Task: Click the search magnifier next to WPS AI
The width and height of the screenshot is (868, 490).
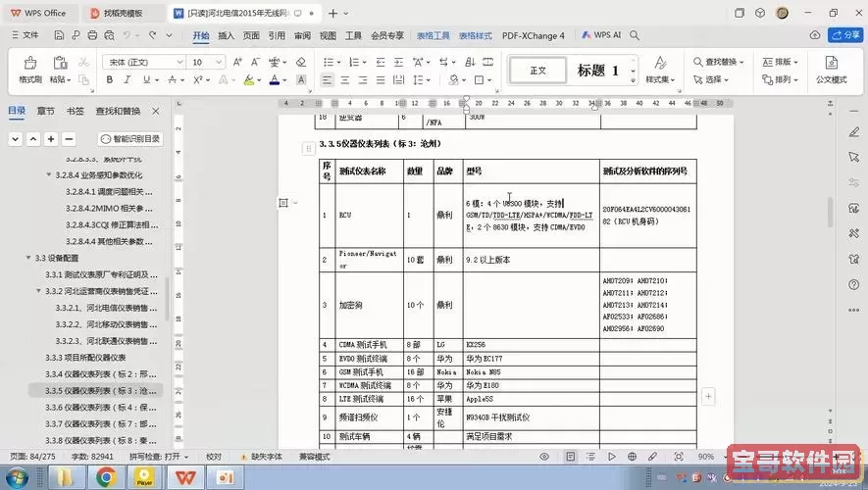Action: tap(635, 35)
